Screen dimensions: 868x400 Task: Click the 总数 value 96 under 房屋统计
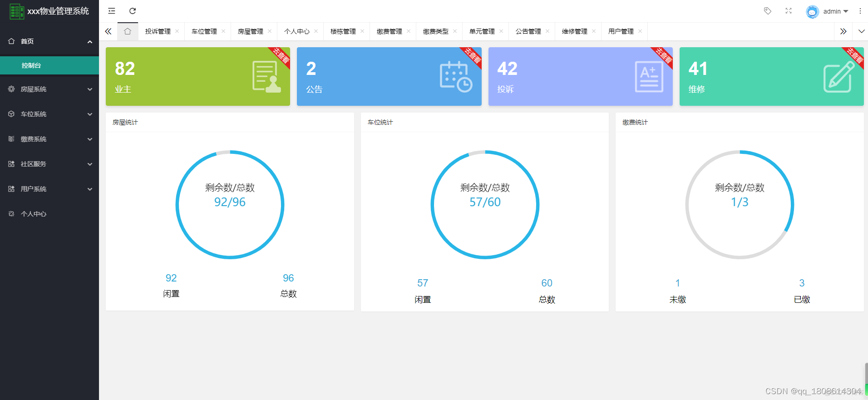(x=288, y=278)
